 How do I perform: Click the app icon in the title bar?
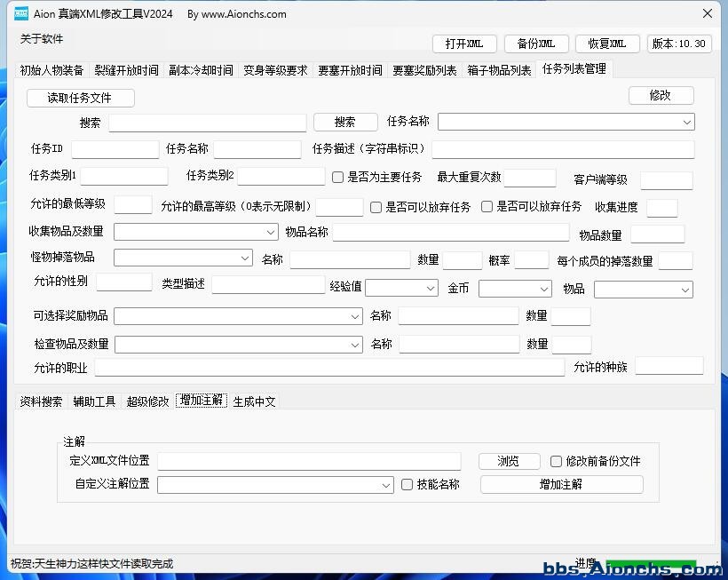click(21, 14)
